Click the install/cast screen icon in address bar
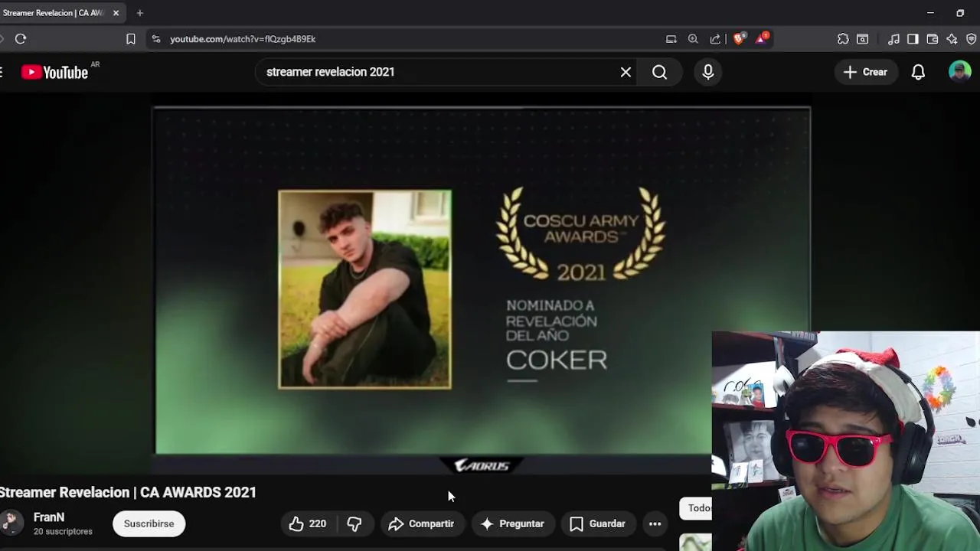This screenshot has width=980, height=551. tap(671, 39)
